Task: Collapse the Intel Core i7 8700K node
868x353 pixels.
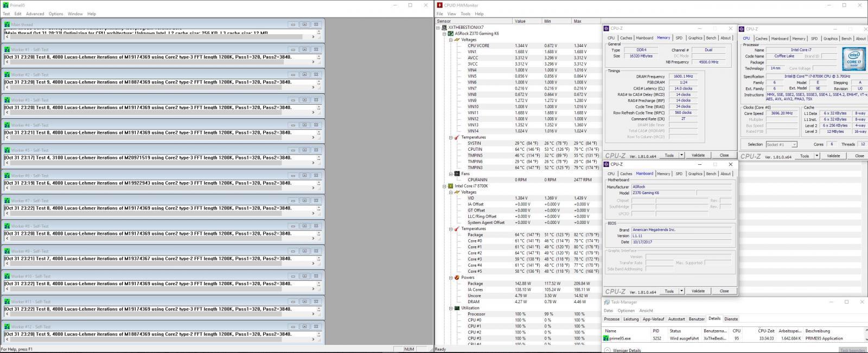Action: 444,186
